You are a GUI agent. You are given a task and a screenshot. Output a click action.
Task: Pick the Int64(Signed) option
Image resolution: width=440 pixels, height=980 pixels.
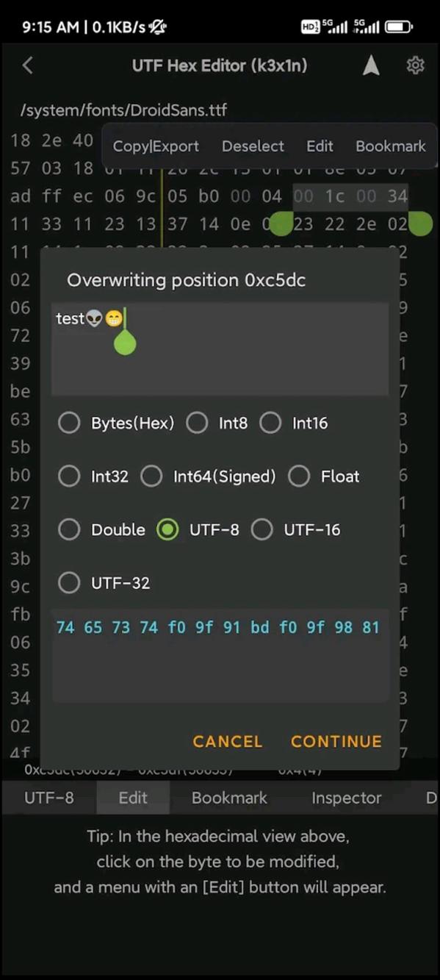coord(151,476)
